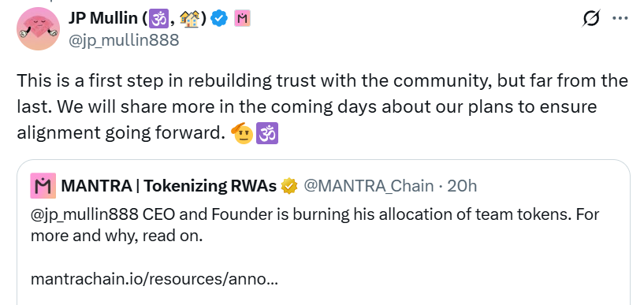Open the three-dot more options menu
The image size is (644, 305).
[620, 18]
